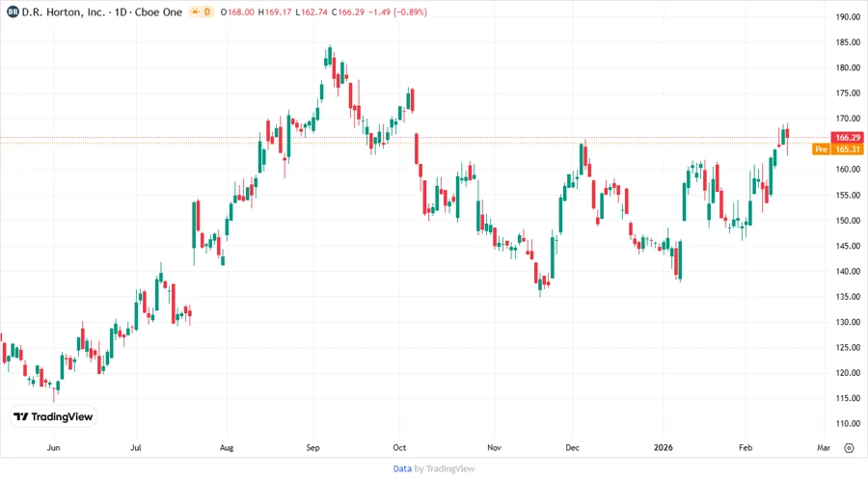The image size is (868, 480).
Task: Click the Mar label on the time axis
Action: pos(824,447)
